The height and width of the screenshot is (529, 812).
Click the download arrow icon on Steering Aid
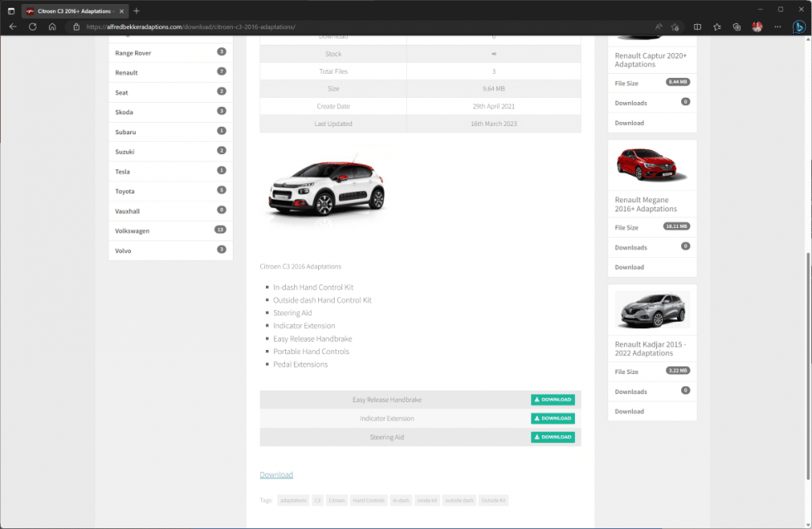point(537,437)
